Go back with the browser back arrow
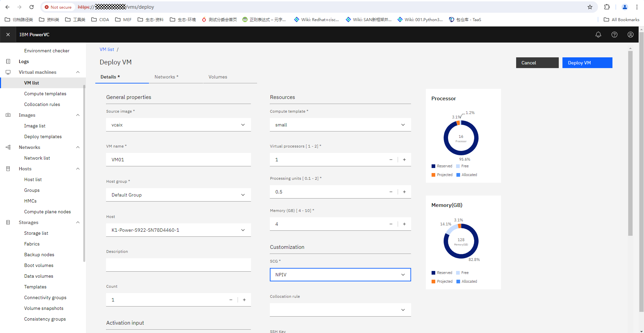Screen dimensions: 644x333 click(x=7, y=7)
